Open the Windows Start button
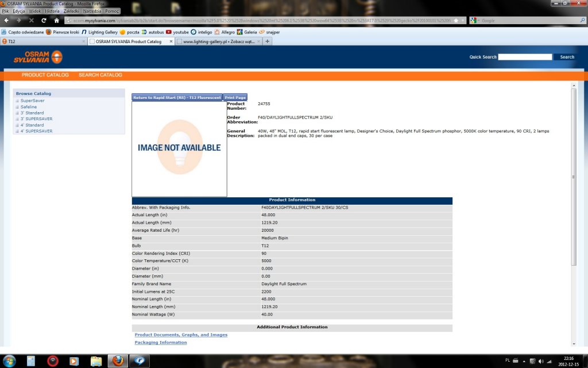This screenshot has height=368, width=588. [x=9, y=361]
